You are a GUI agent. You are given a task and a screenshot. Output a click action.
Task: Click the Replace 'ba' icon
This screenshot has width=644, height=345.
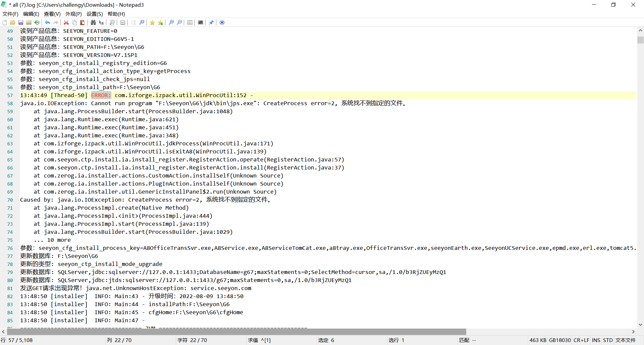click(x=101, y=22)
